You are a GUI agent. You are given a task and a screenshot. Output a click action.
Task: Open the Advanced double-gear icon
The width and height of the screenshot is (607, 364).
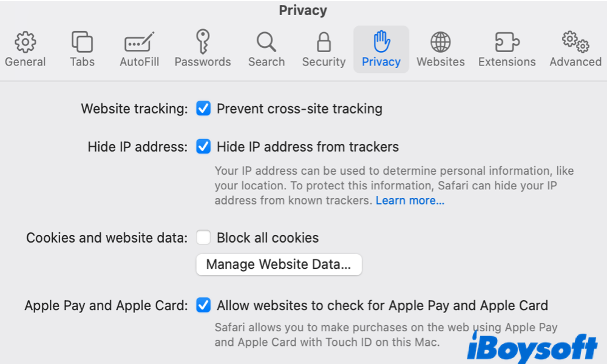[575, 42]
